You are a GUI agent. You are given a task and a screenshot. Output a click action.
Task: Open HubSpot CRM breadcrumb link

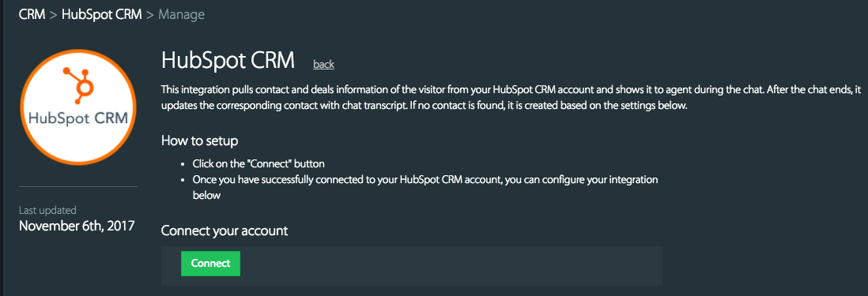pos(102,14)
